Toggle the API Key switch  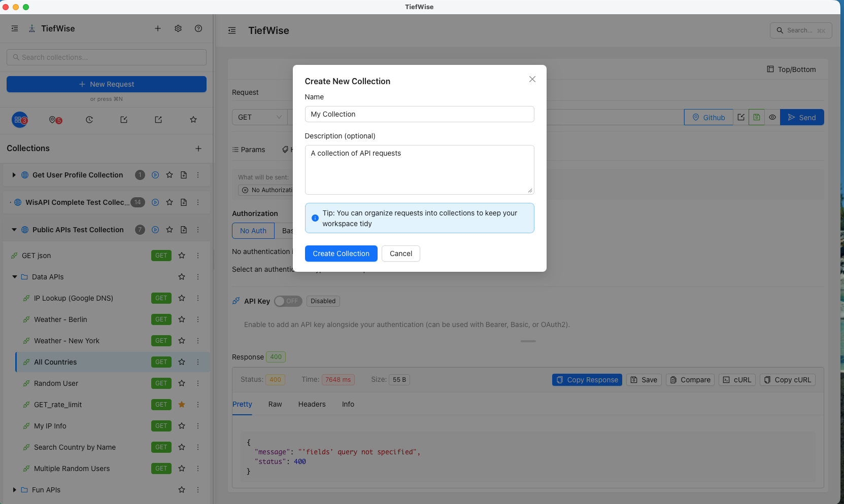[x=288, y=301]
